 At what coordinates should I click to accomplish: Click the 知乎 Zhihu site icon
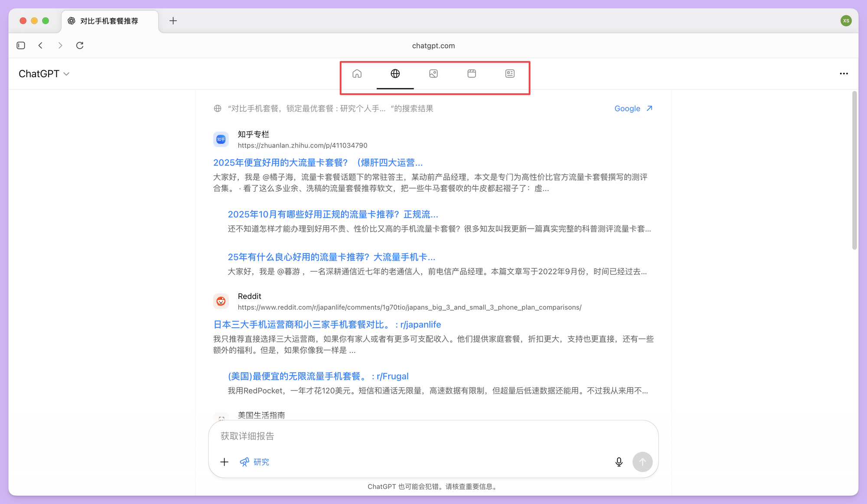click(221, 139)
